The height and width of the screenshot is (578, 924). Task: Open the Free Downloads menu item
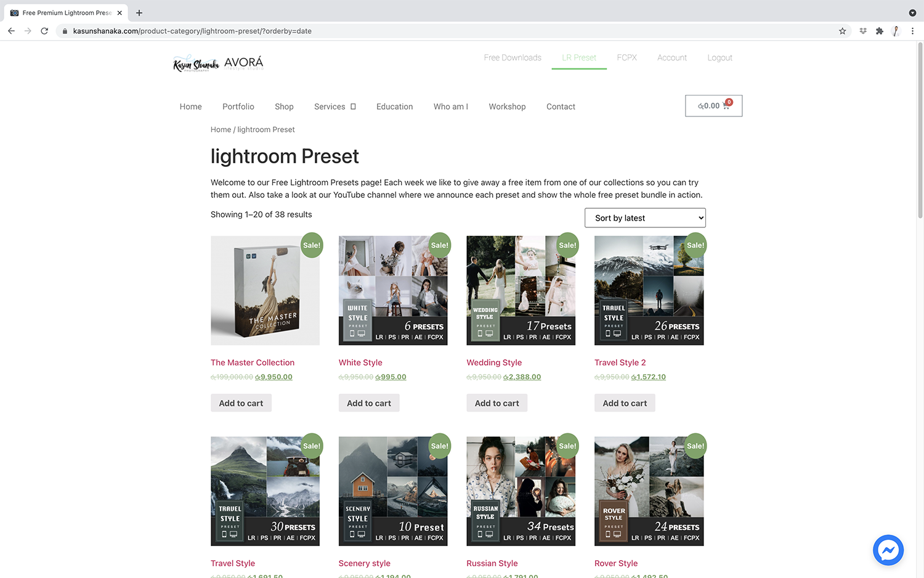(513, 58)
